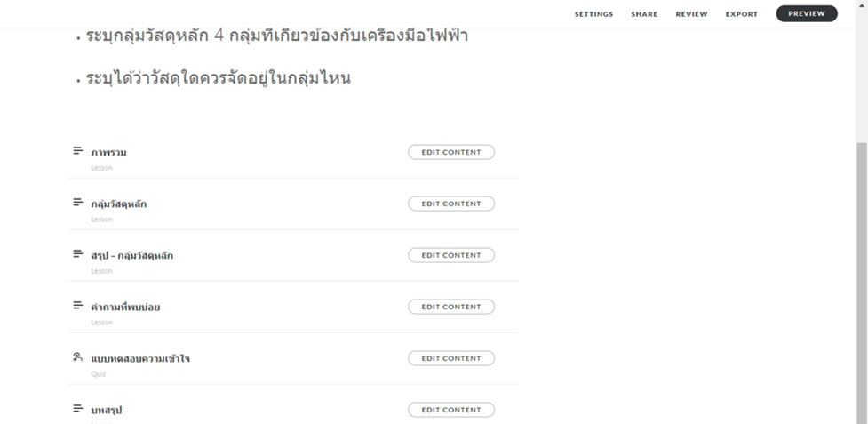Edit content of the ภาพรวม lesson

(451, 152)
